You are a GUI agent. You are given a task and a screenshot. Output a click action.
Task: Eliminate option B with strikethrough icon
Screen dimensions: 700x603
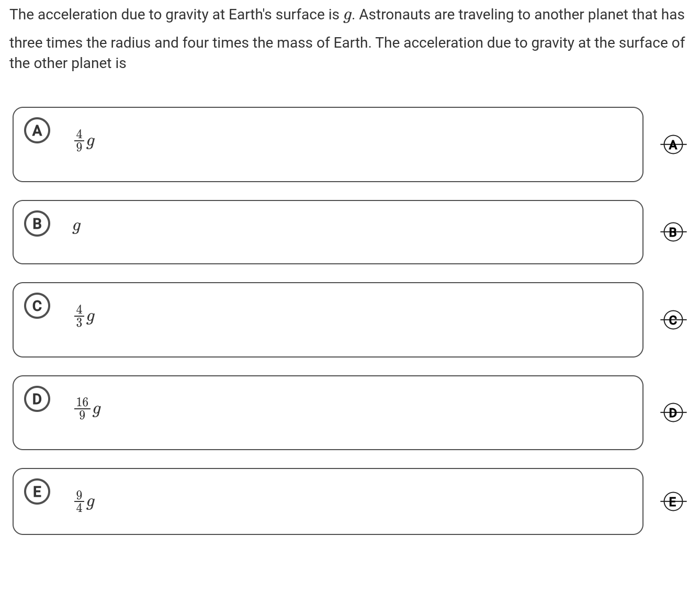coord(673,231)
